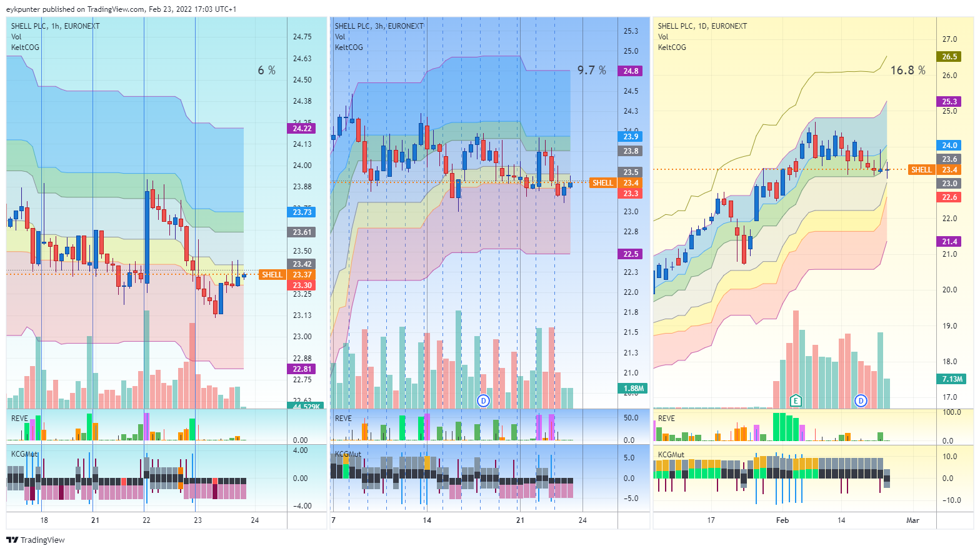
Task: Click the '6 %' channel width text
Action: tap(267, 71)
